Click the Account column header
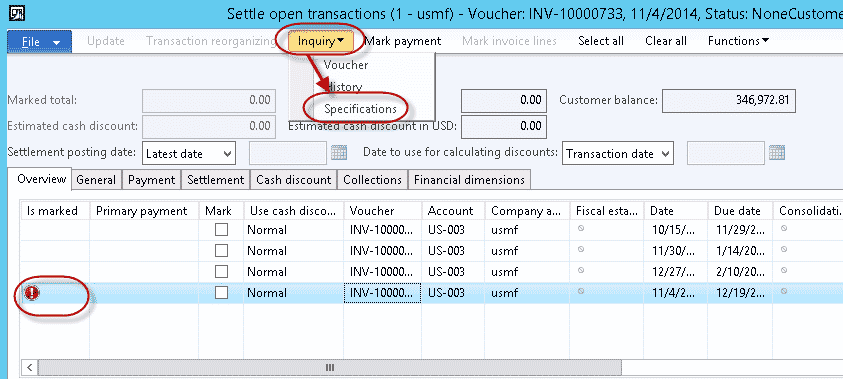 (x=453, y=211)
